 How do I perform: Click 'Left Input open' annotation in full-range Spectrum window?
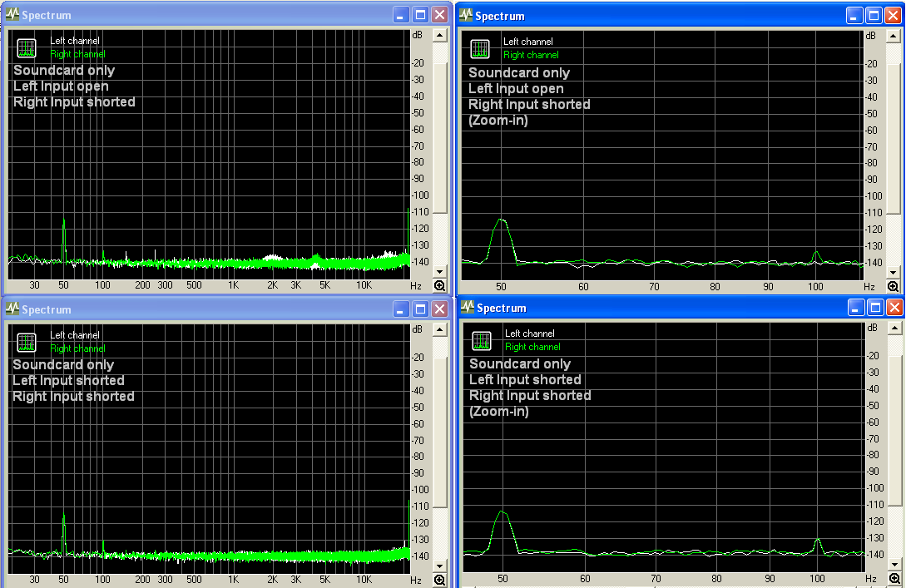[61, 86]
